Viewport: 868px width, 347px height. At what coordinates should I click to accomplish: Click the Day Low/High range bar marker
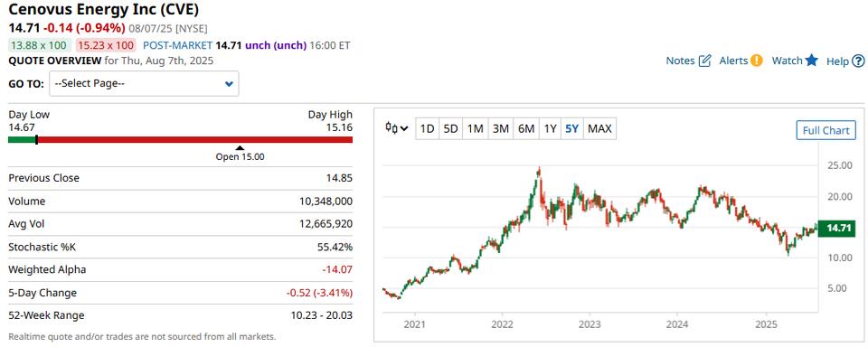point(36,139)
